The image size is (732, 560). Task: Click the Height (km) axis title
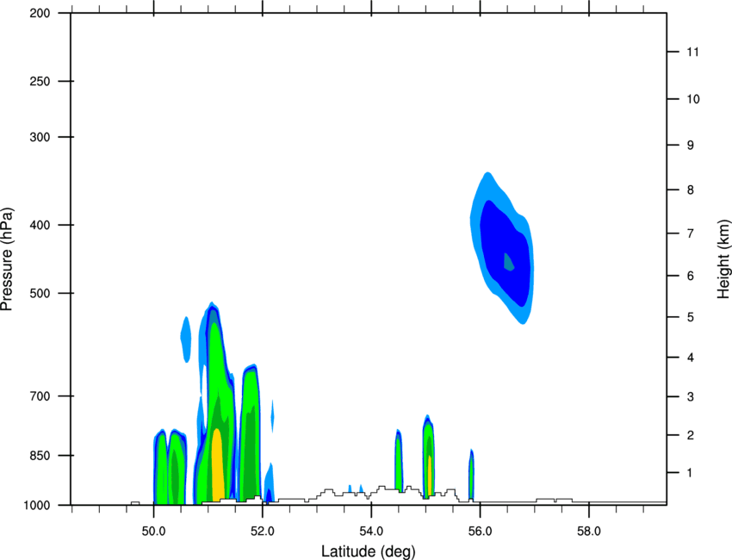coord(723,259)
